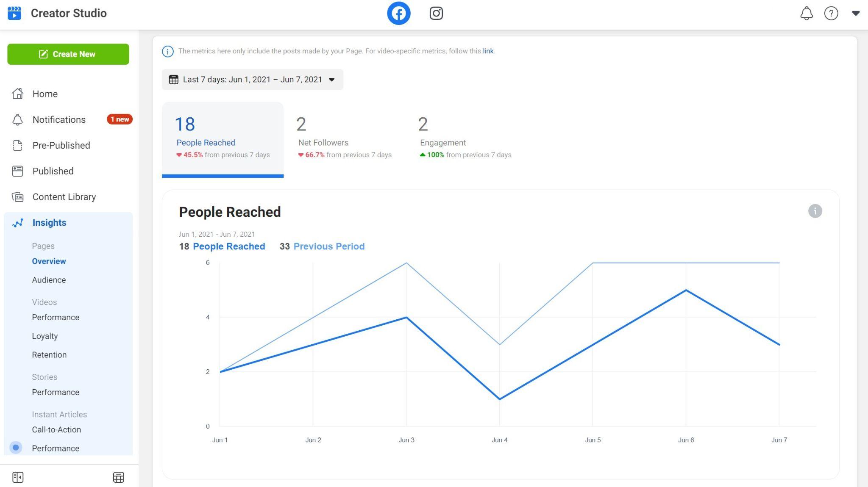Open the help question mark

[832, 13]
